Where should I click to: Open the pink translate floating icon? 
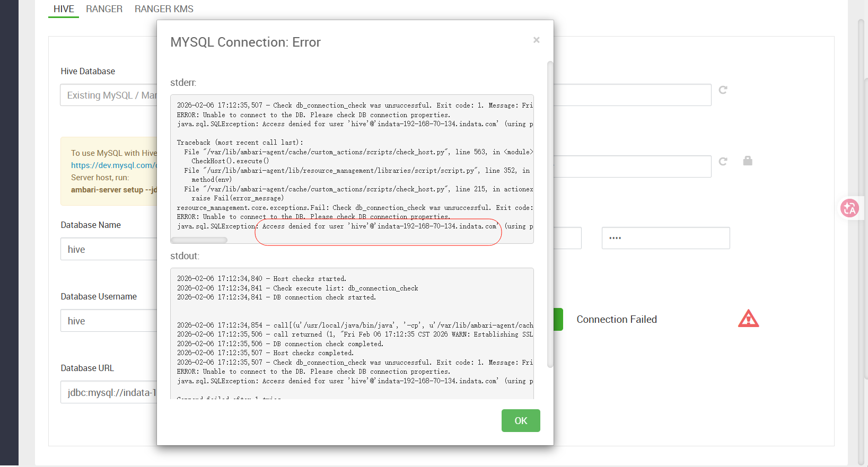849,208
